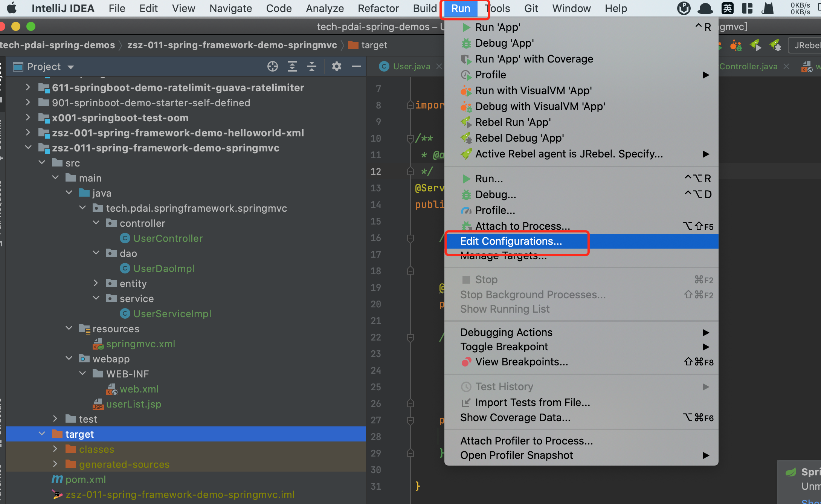Choose Attach to Process... menu item
Screen dimensions: 821x504
click(x=581, y=226)
